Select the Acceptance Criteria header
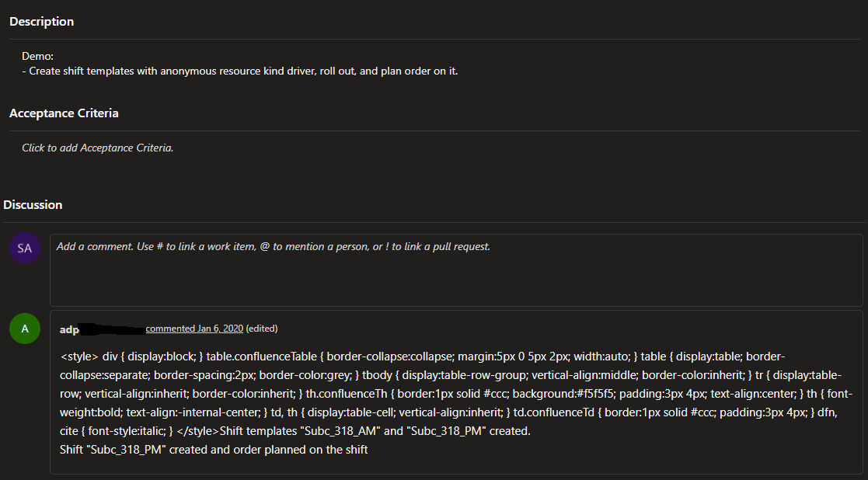Screen dimensions: 868x480 click(x=64, y=113)
